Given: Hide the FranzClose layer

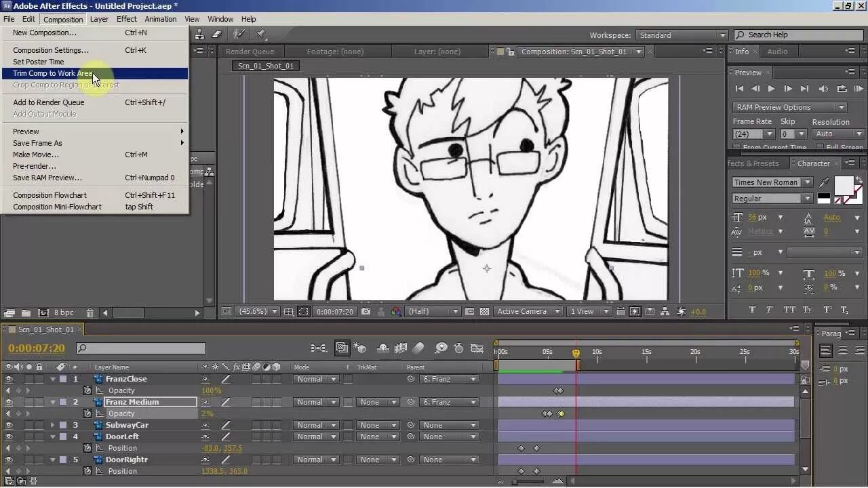Looking at the screenshot, I should pos(9,380).
